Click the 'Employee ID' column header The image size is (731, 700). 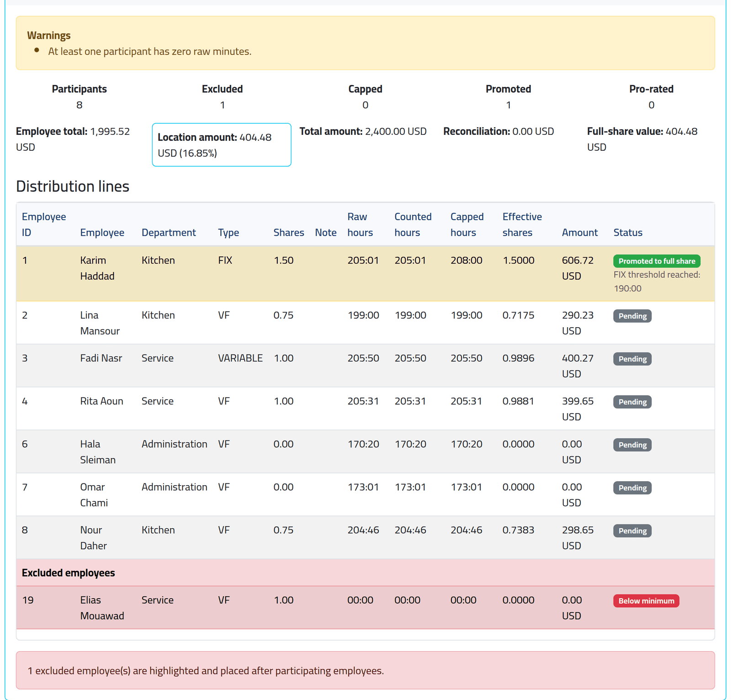pyautogui.click(x=44, y=224)
